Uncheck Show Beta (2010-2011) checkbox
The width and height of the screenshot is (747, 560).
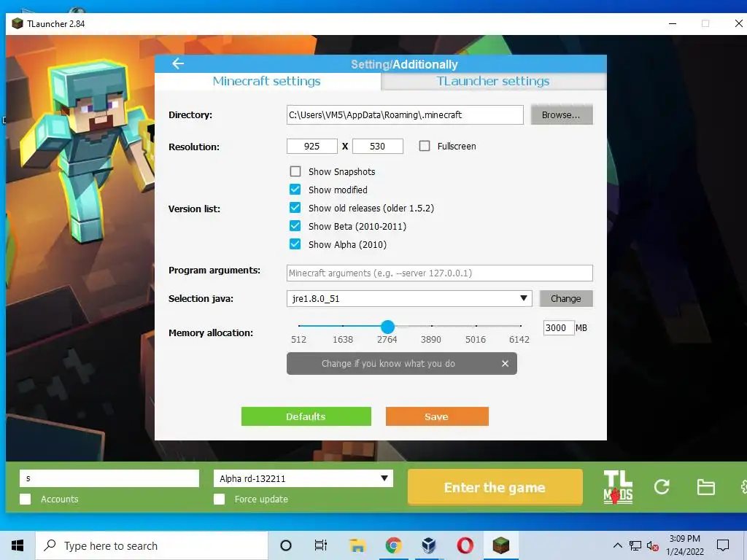[295, 226]
